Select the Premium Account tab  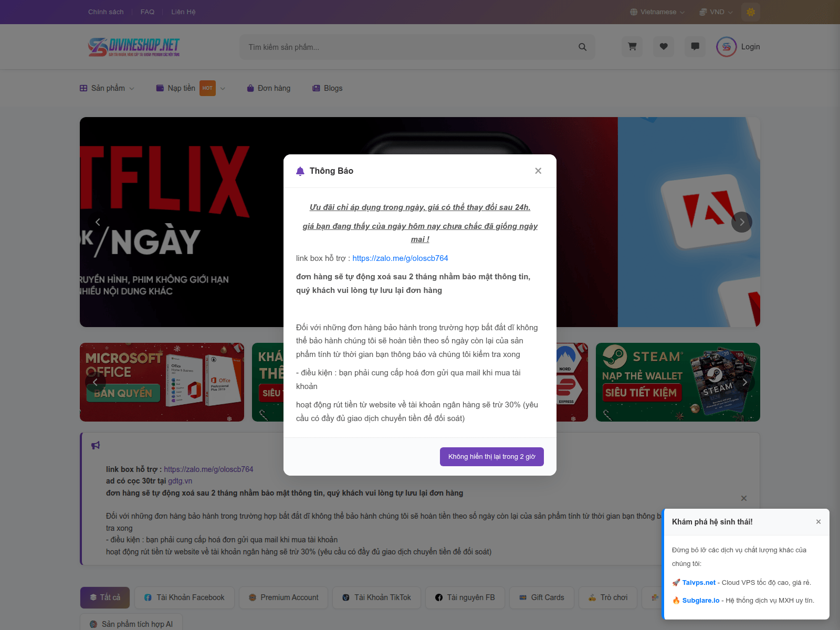point(283,597)
